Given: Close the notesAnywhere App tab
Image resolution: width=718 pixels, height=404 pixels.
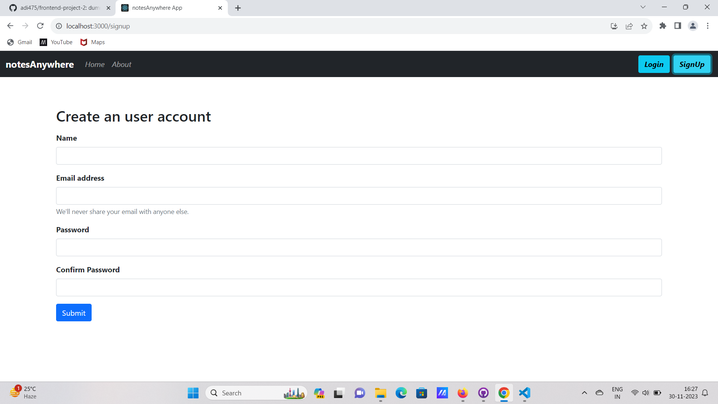Looking at the screenshot, I should tap(220, 8).
